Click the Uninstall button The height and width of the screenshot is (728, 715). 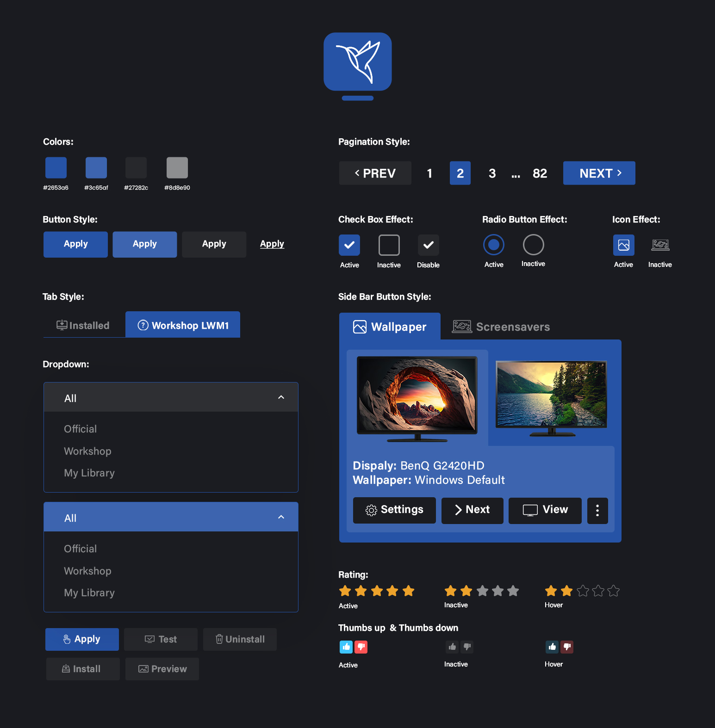pos(240,639)
